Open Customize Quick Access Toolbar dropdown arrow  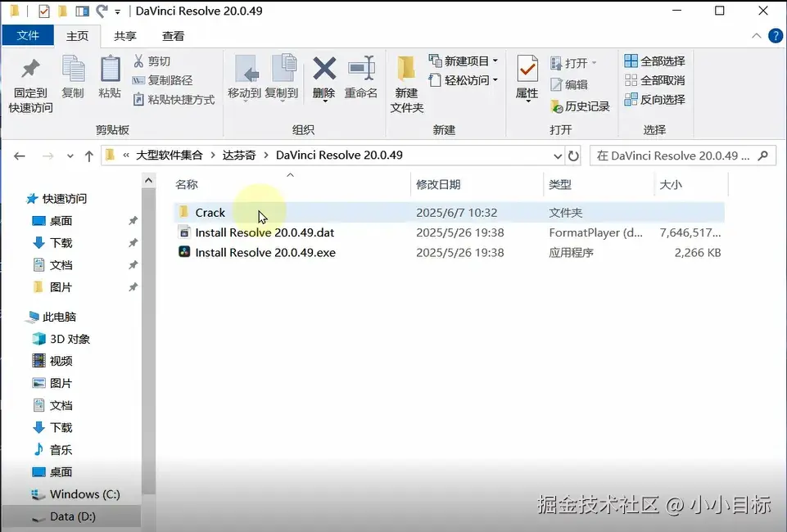(x=117, y=11)
